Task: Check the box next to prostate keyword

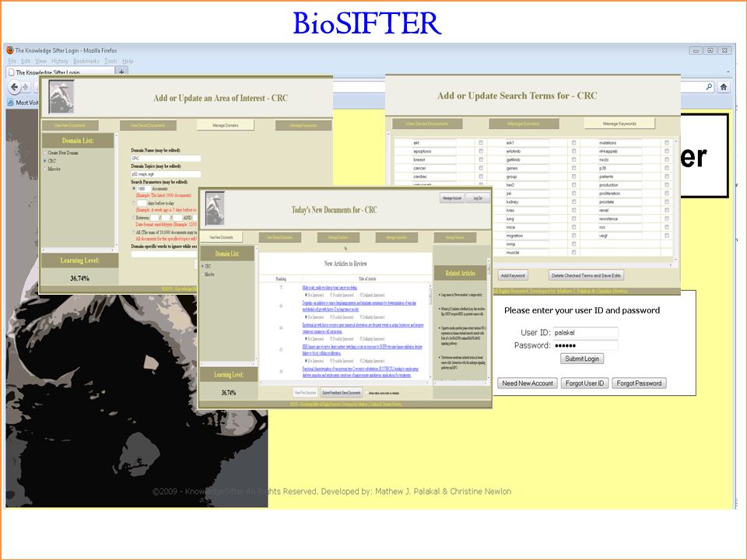Action: click(667, 202)
